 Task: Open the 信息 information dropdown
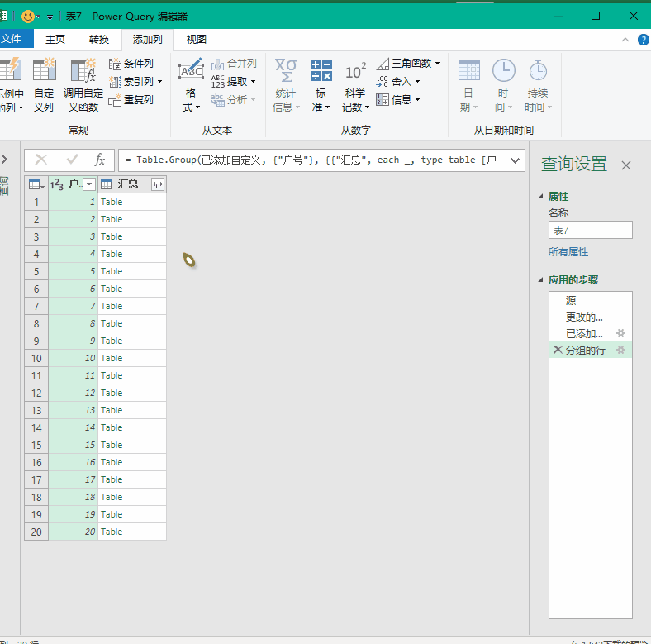point(398,100)
